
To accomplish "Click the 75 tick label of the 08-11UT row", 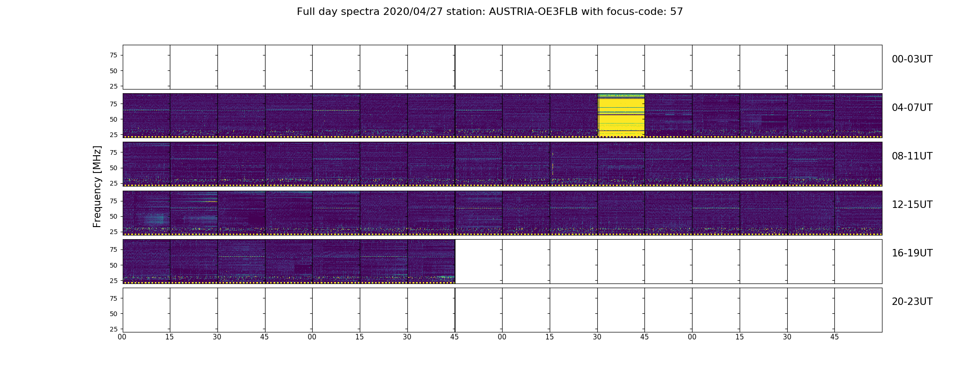I will pos(113,152).
